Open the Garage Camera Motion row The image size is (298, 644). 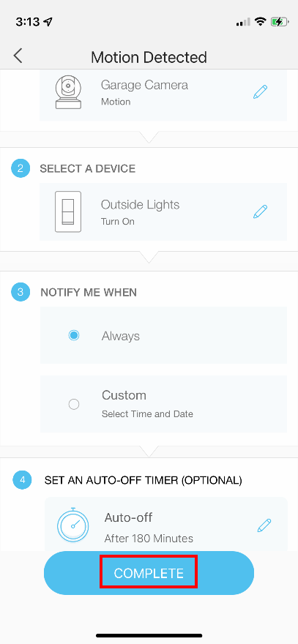click(x=163, y=95)
